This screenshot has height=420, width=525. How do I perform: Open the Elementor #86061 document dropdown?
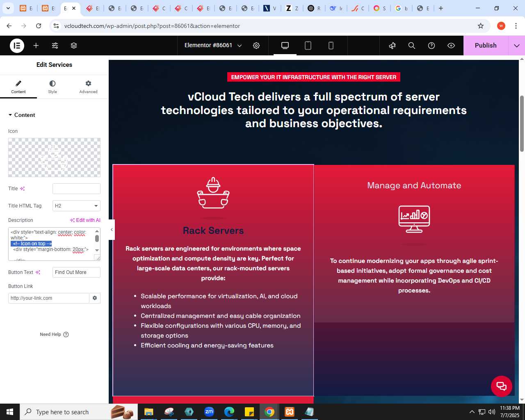click(x=213, y=46)
